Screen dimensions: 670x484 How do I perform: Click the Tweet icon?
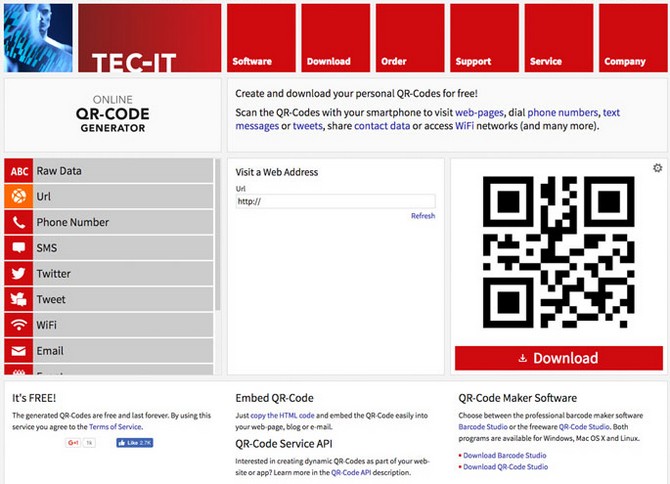tap(19, 299)
